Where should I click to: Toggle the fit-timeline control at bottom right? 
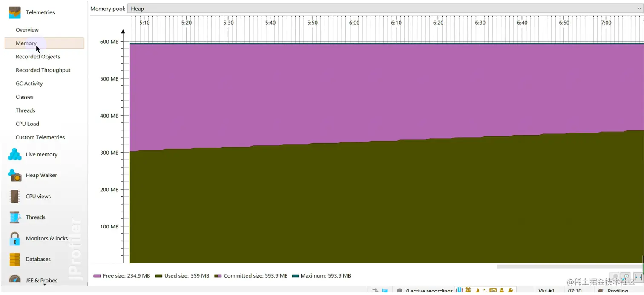(638, 276)
